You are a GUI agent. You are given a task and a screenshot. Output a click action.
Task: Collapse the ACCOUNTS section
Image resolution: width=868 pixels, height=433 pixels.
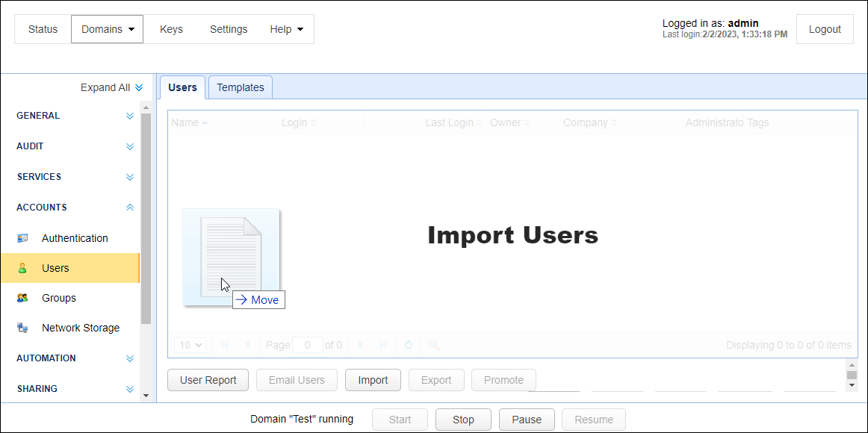click(129, 207)
